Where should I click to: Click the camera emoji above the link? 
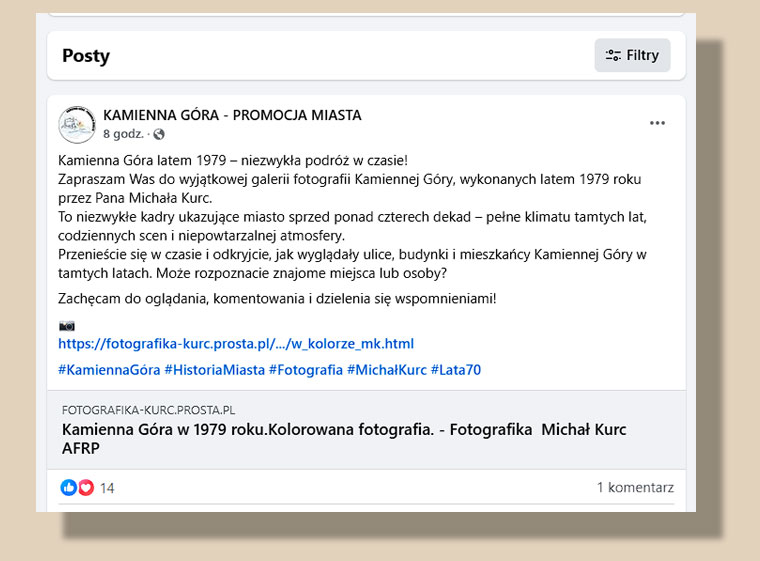67,326
